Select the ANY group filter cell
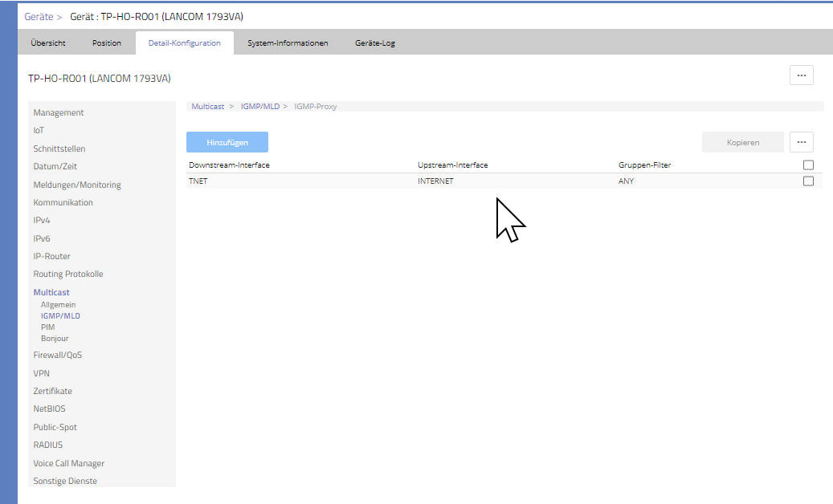 point(626,181)
